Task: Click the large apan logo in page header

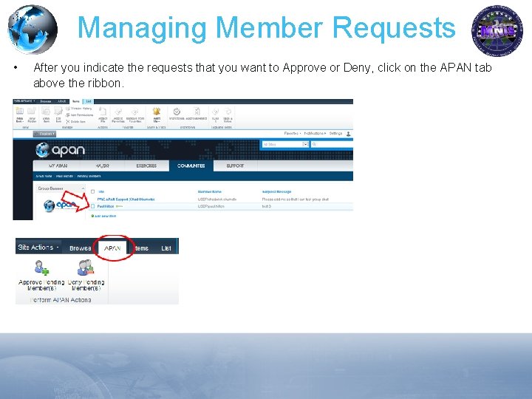Action: 60,149
